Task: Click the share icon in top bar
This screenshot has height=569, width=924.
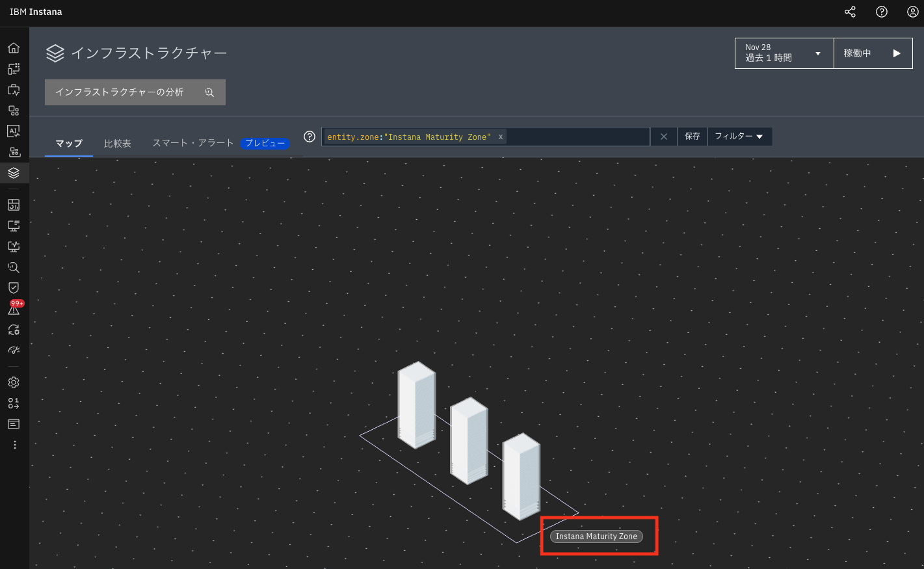Action: (x=850, y=12)
